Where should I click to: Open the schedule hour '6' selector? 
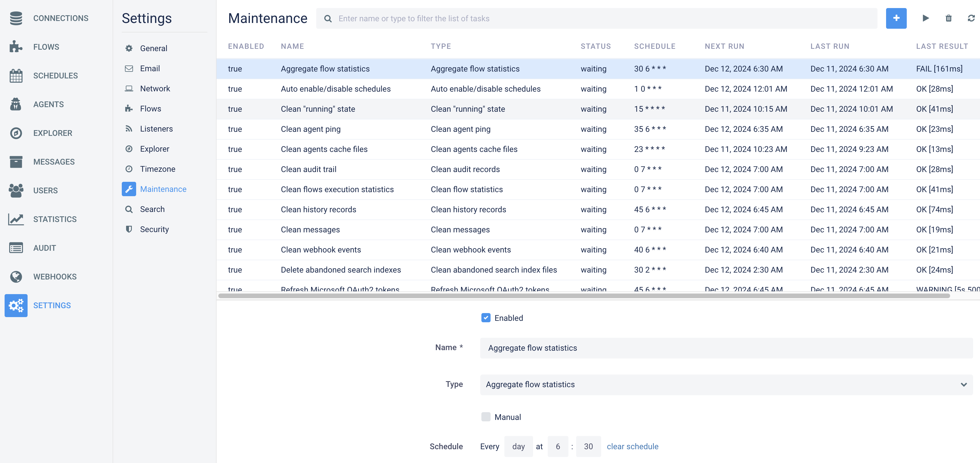point(558,446)
